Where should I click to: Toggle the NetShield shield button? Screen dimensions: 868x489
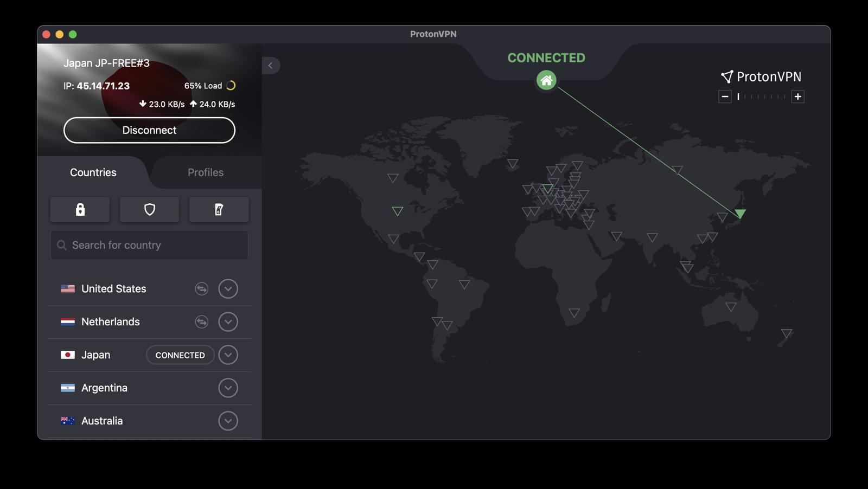coord(149,209)
